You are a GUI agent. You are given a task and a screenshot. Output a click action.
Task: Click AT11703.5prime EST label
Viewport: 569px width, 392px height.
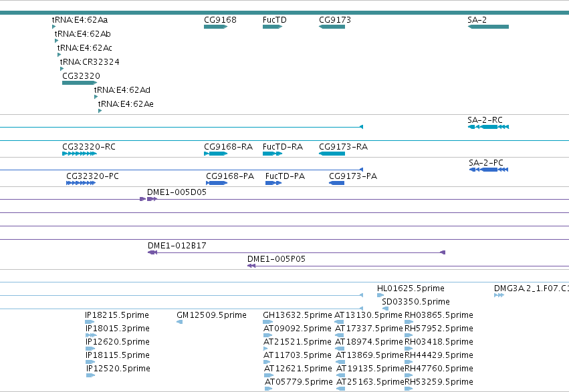[298, 355]
